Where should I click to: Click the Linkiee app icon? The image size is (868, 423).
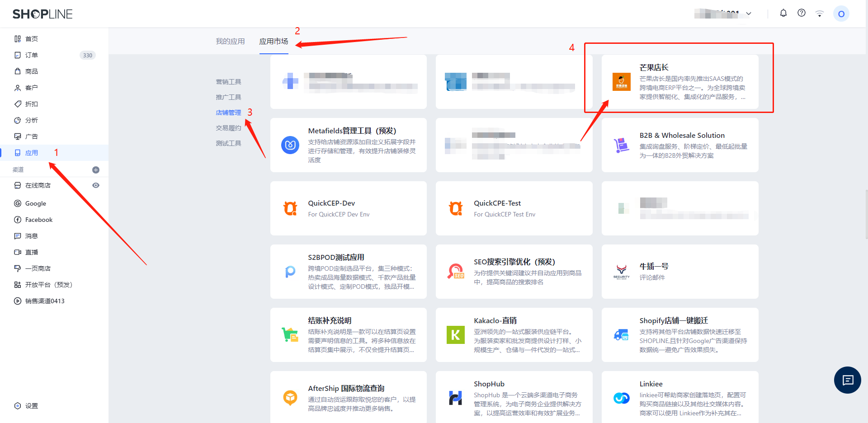pyautogui.click(x=621, y=398)
